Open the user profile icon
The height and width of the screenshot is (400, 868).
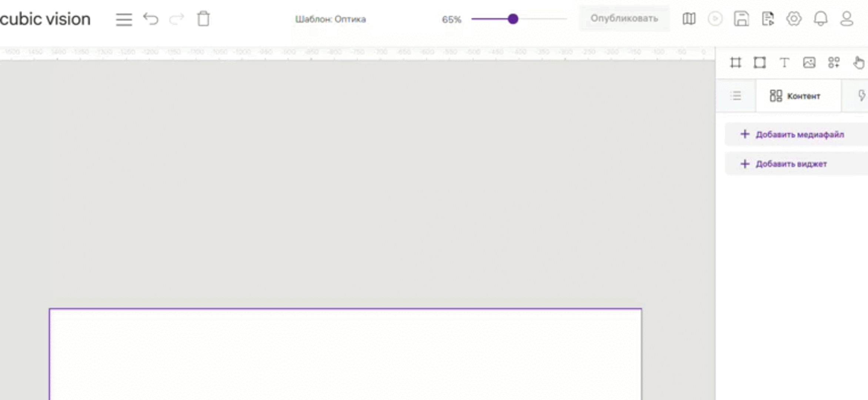tap(847, 19)
